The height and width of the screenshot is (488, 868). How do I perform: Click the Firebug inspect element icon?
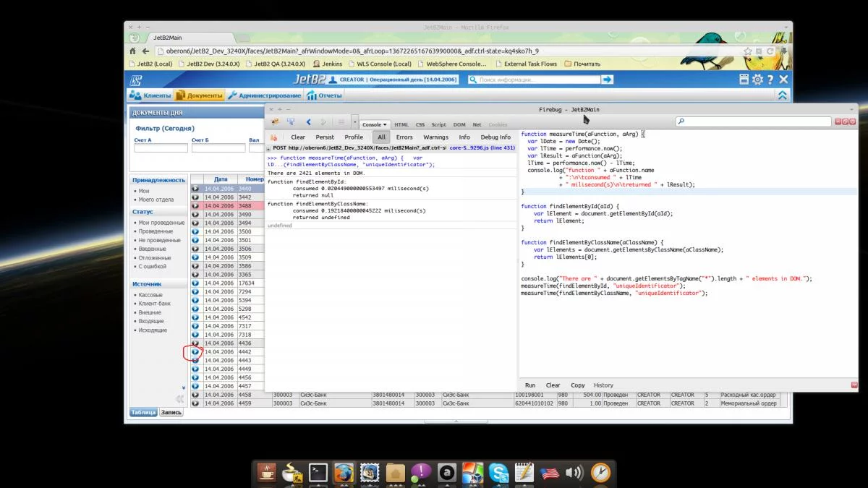291,122
